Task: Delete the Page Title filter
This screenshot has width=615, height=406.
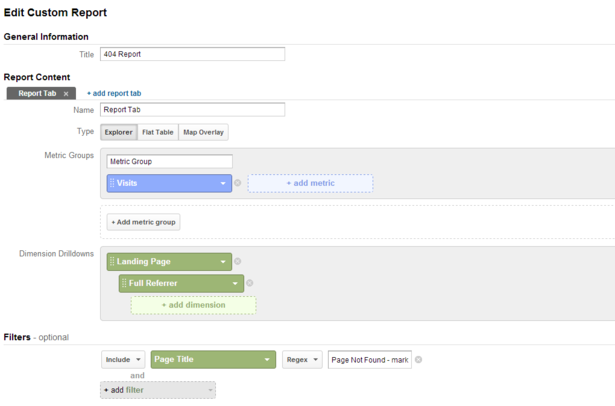Action: point(419,360)
